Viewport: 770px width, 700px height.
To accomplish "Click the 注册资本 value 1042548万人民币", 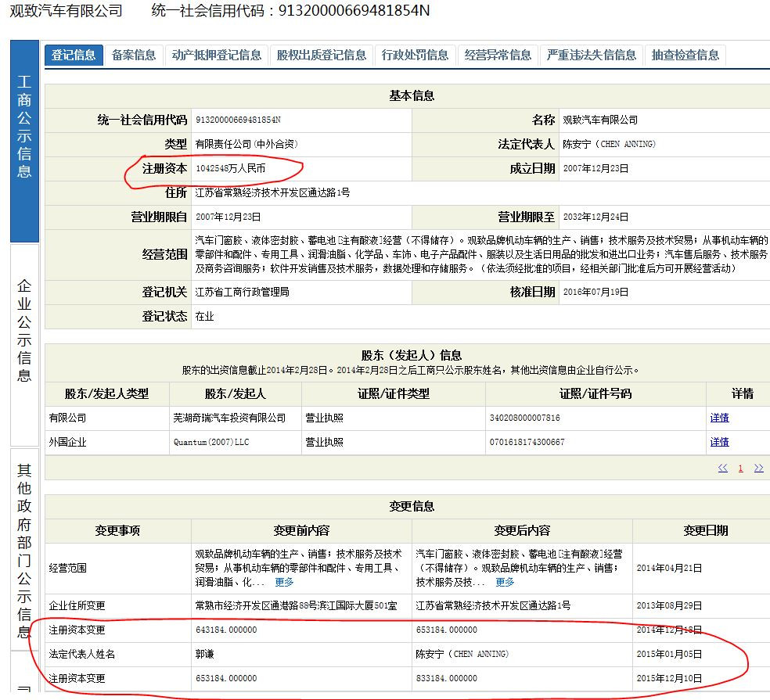I will pos(230,168).
